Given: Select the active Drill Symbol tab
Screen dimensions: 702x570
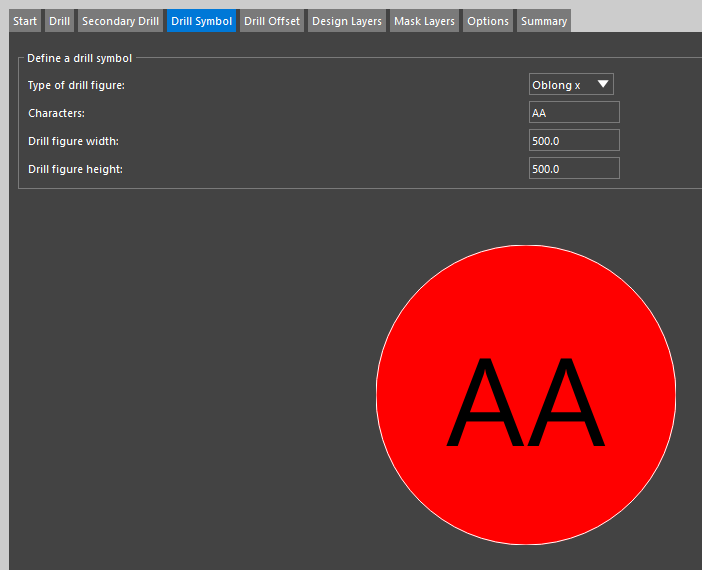Looking at the screenshot, I should tap(201, 21).
